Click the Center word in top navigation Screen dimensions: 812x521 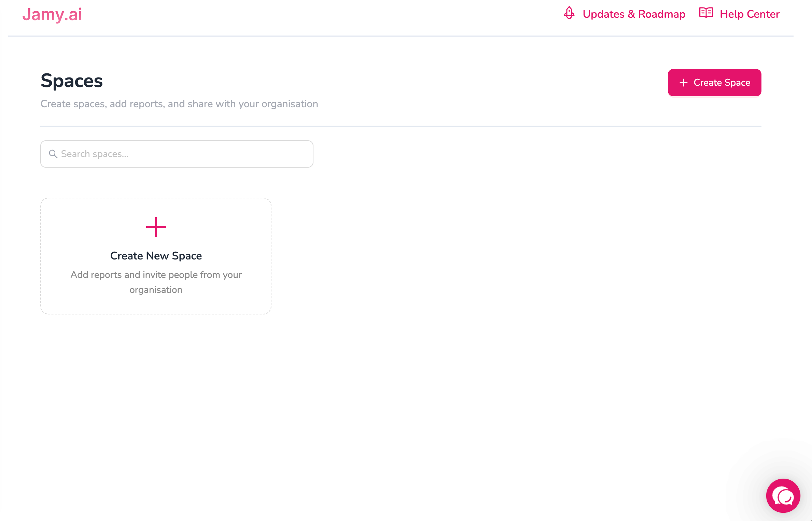click(763, 14)
